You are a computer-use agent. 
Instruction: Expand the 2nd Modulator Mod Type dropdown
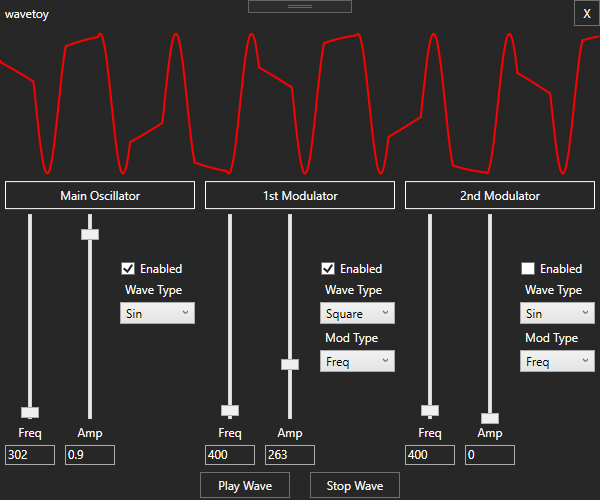point(557,361)
